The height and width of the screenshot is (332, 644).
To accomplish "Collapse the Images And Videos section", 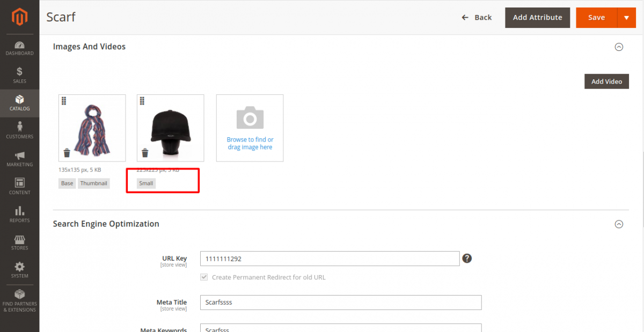I will [619, 47].
